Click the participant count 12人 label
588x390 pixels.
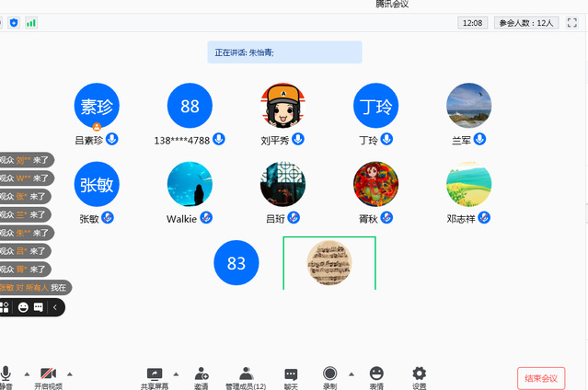(x=525, y=23)
